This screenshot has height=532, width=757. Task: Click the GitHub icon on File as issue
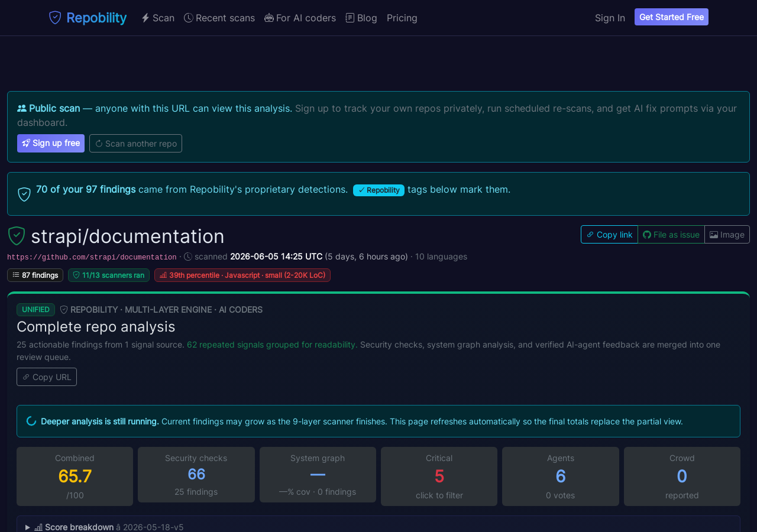pos(647,235)
